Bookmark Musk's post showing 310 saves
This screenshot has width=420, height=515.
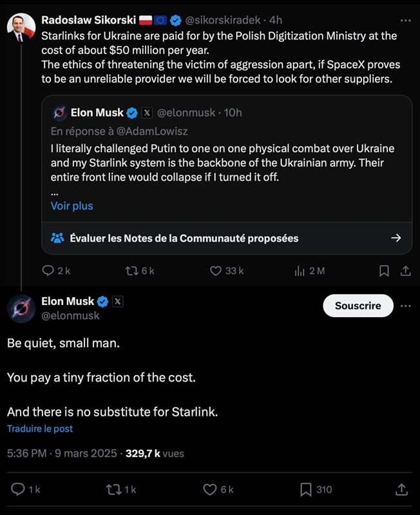coord(307,490)
